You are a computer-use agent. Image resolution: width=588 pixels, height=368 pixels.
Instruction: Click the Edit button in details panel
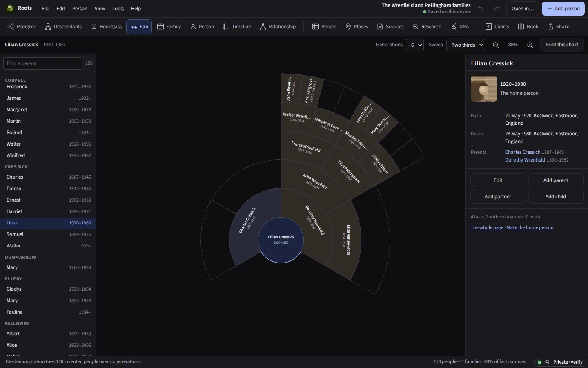point(498,180)
